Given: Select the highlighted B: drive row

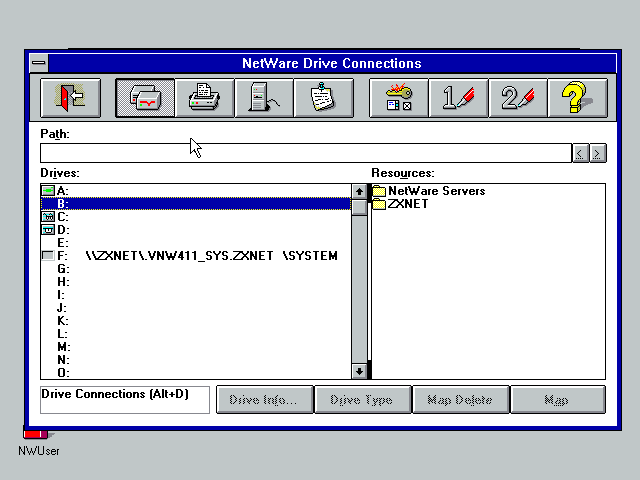Looking at the screenshot, I should [196, 204].
